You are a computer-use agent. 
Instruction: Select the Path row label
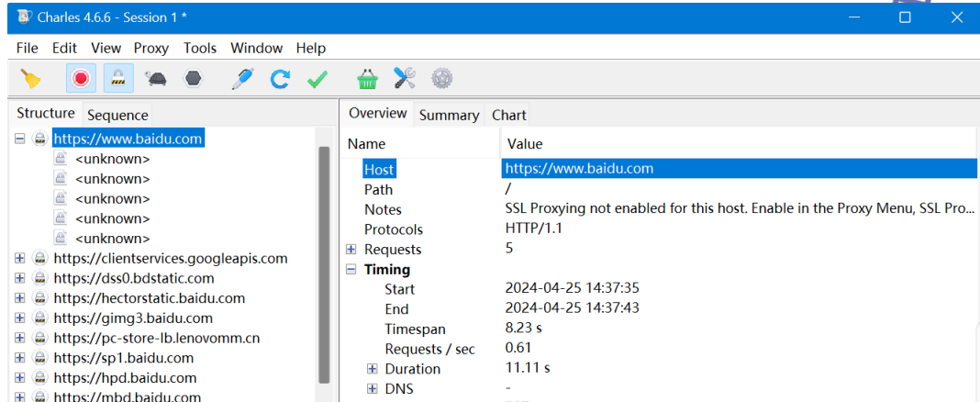[x=379, y=189]
